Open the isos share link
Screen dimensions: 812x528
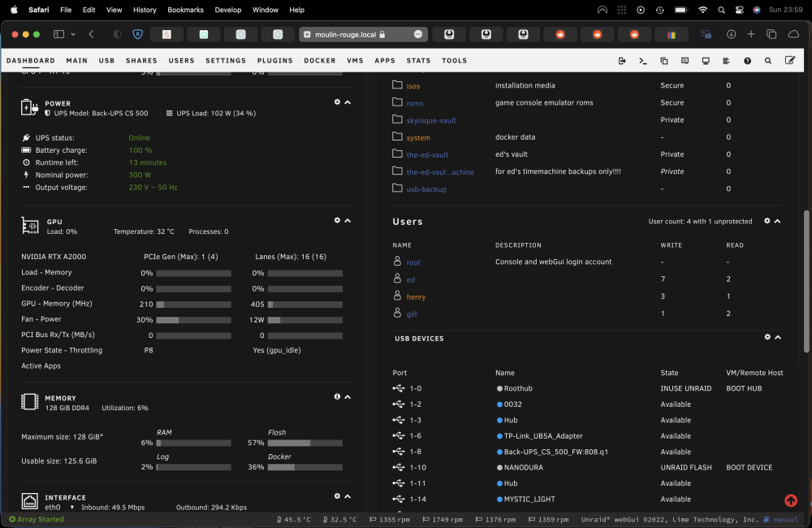coord(412,86)
